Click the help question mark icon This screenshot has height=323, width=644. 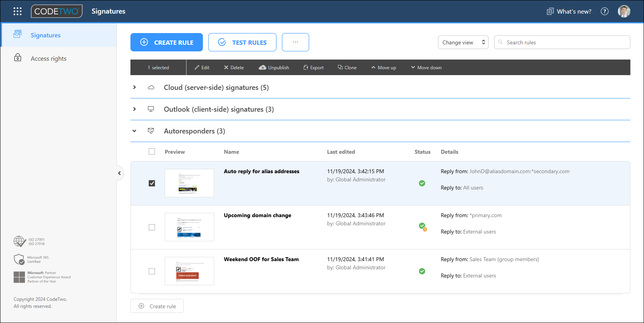[605, 11]
